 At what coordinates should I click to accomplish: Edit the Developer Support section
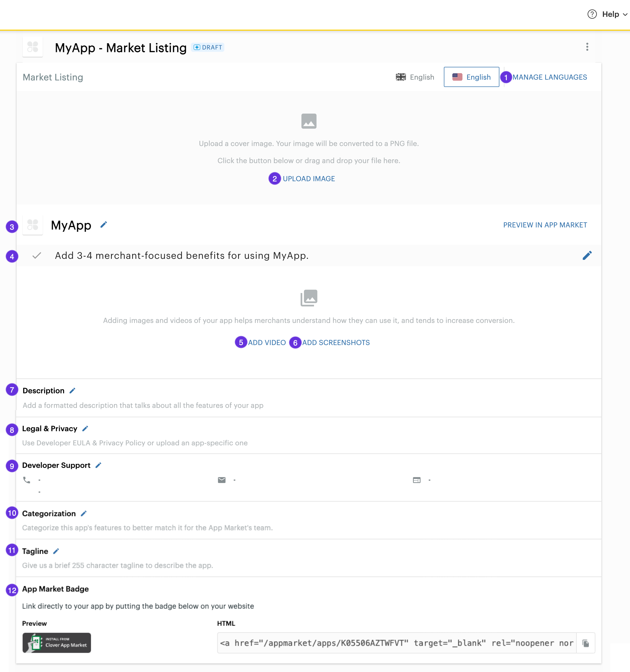tap(98, 465)
